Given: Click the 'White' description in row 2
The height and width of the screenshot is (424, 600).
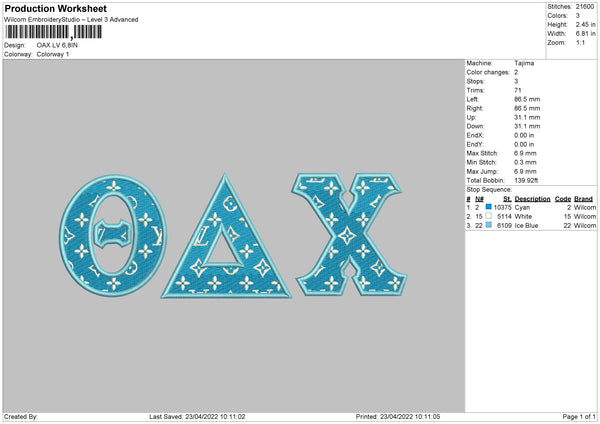Looking at the screenshot, I should [x=523, y=217].
